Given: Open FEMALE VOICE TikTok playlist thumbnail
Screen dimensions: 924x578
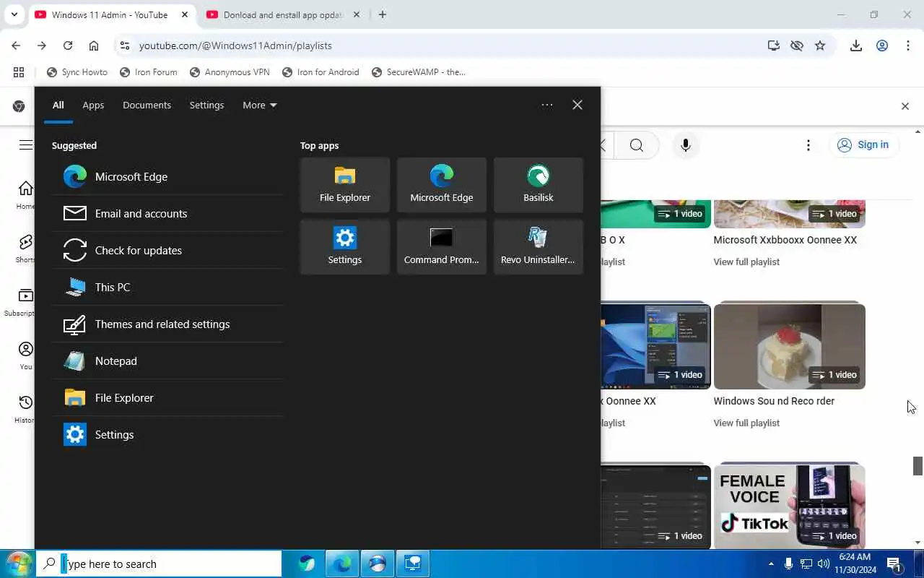Looking at the screenshot, I should [x=790, y=507].
